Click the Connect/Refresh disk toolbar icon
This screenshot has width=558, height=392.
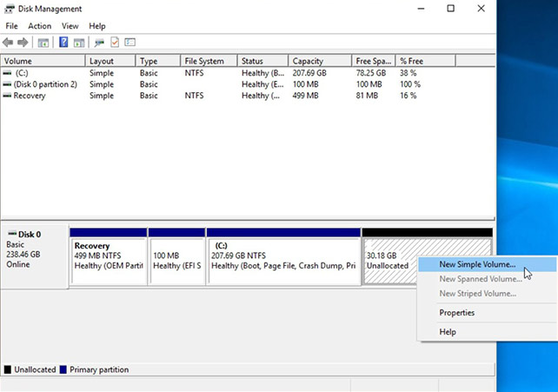pyautogui.click(x=99, y=42)
